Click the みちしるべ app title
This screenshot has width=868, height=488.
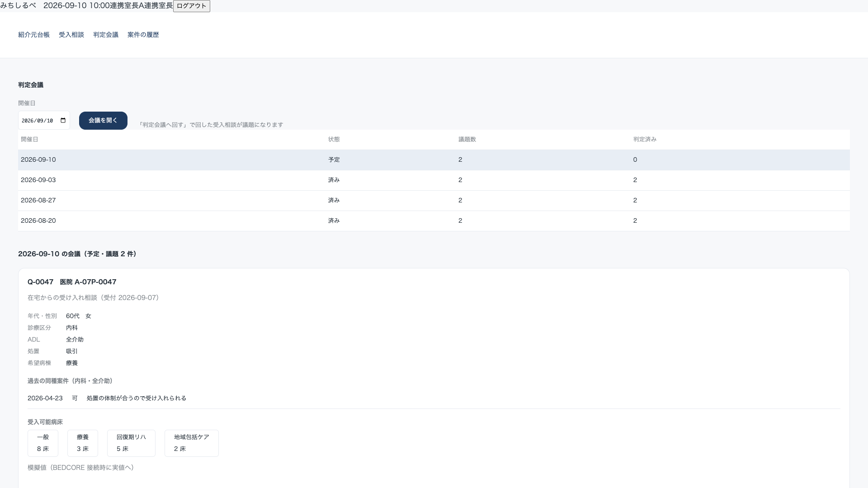[18, 5]
